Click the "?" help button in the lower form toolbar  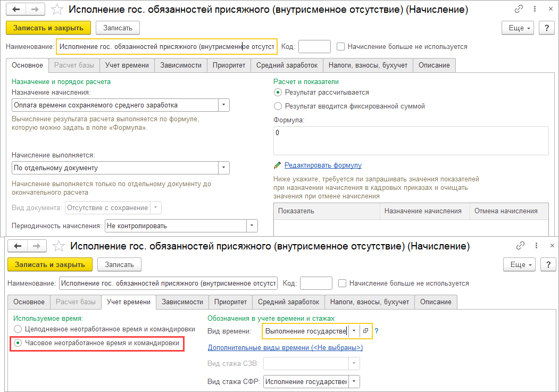click(548, 264)
